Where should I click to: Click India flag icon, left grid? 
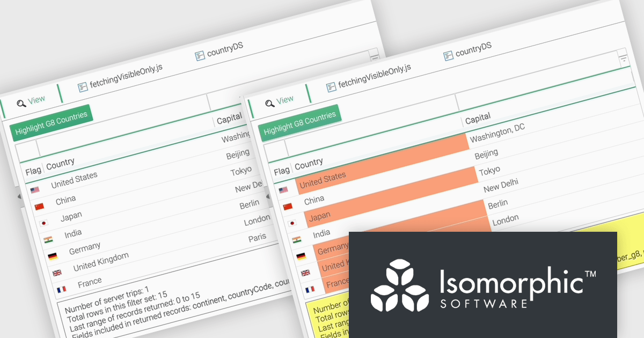point(48,240)
